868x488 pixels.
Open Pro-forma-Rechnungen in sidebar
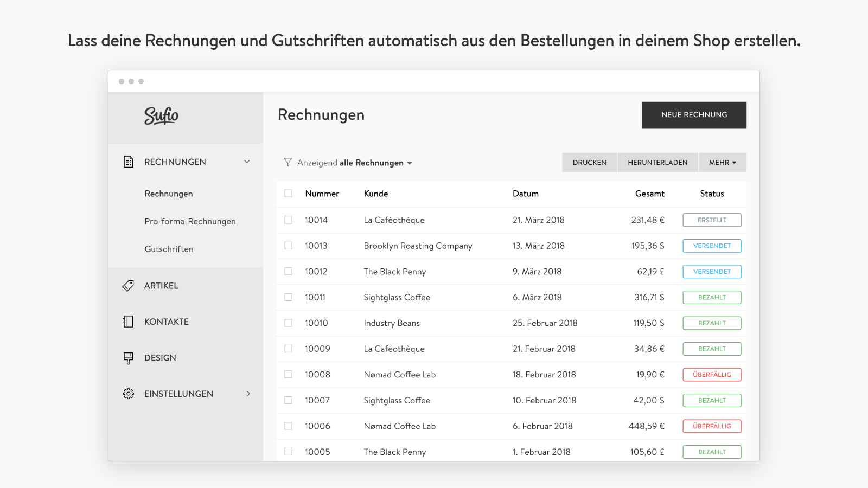[x=190, y=221]
